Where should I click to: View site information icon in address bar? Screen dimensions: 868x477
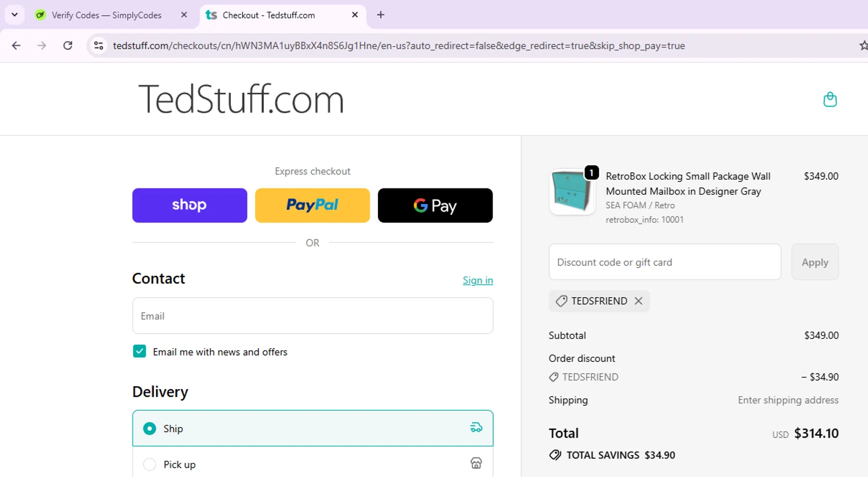coord(99,46)
